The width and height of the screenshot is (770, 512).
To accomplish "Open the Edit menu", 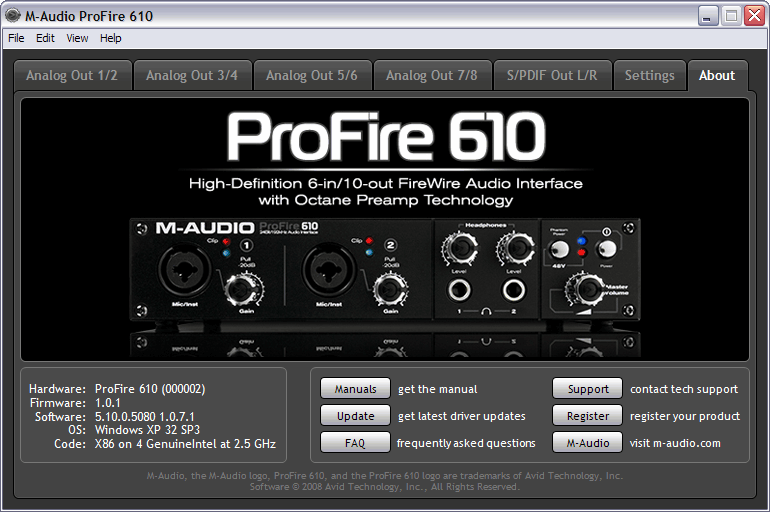I will coord(45,38).
